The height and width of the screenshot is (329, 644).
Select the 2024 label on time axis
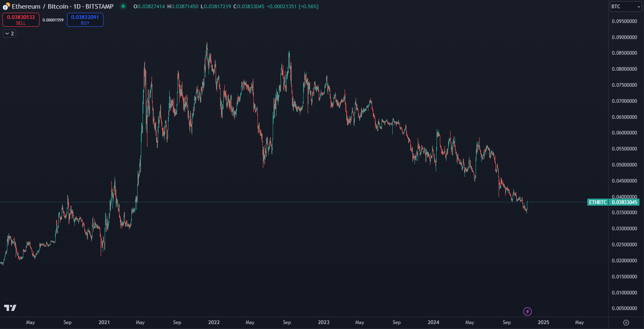tap(433, 322)
